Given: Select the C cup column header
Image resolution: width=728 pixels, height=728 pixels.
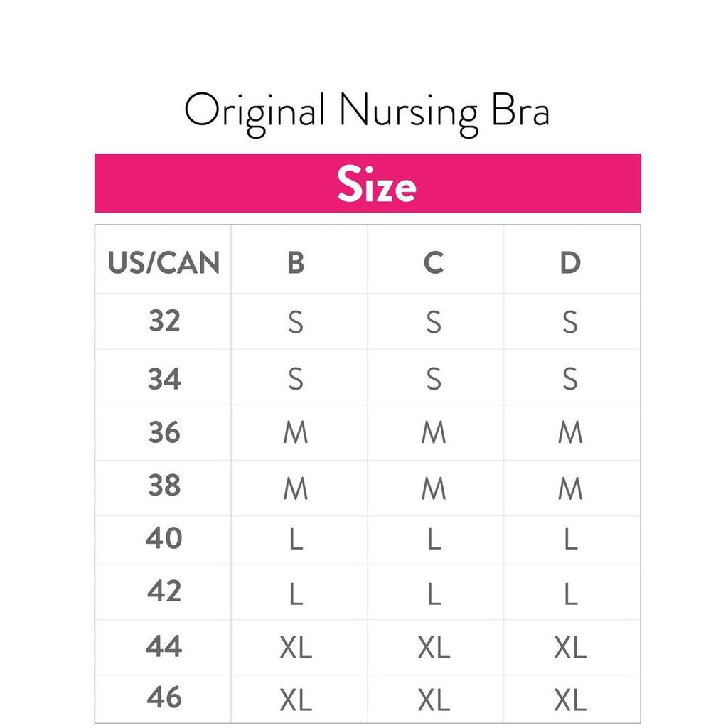Looking at the screenshot, I should (x=433, y=262).
